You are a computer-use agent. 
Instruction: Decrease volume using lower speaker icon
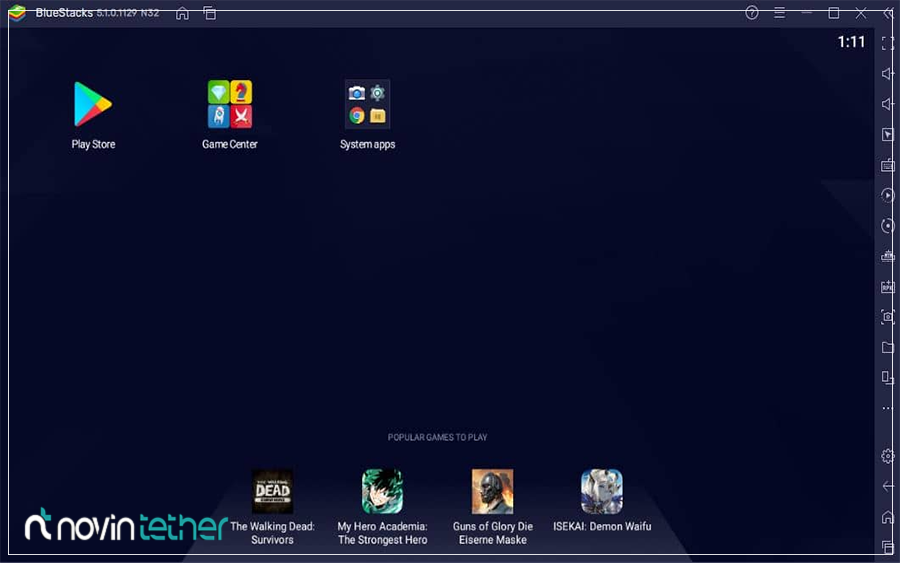(887, 104)
